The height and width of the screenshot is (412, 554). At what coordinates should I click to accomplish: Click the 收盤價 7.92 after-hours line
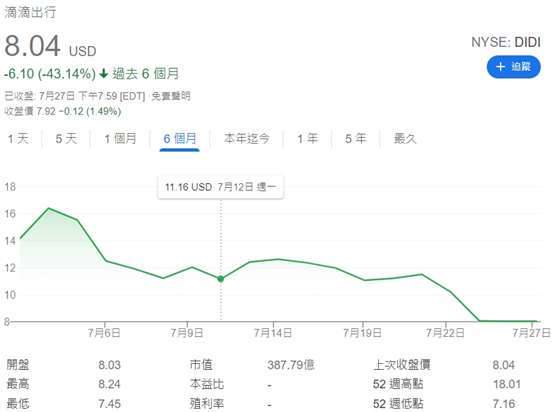coord(63,111)
